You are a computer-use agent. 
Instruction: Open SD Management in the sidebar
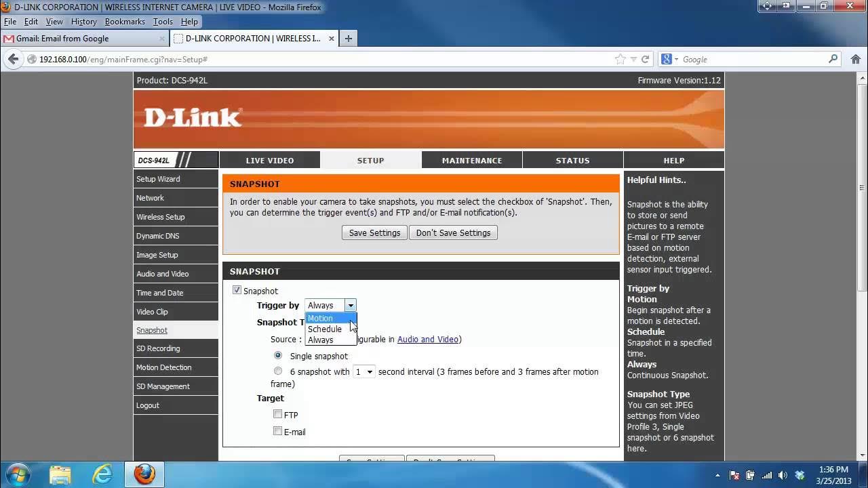coord(176,386)
